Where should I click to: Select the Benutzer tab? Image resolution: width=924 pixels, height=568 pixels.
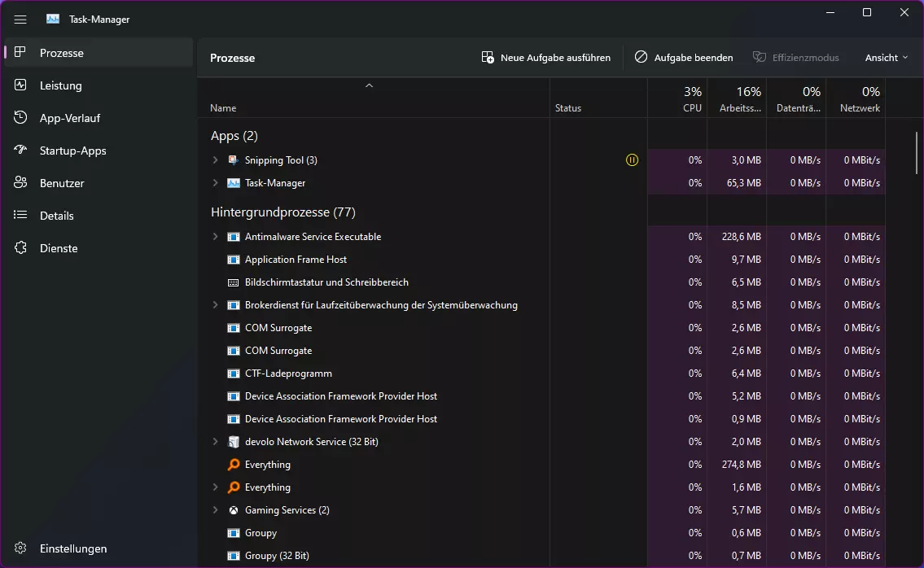click(x=99, y=182)
